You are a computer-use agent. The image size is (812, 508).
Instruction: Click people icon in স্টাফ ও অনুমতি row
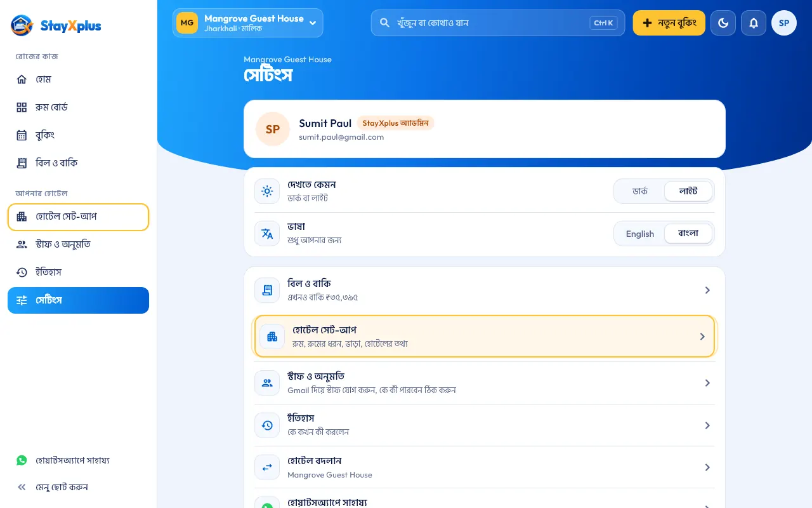[x=267, y=383]
